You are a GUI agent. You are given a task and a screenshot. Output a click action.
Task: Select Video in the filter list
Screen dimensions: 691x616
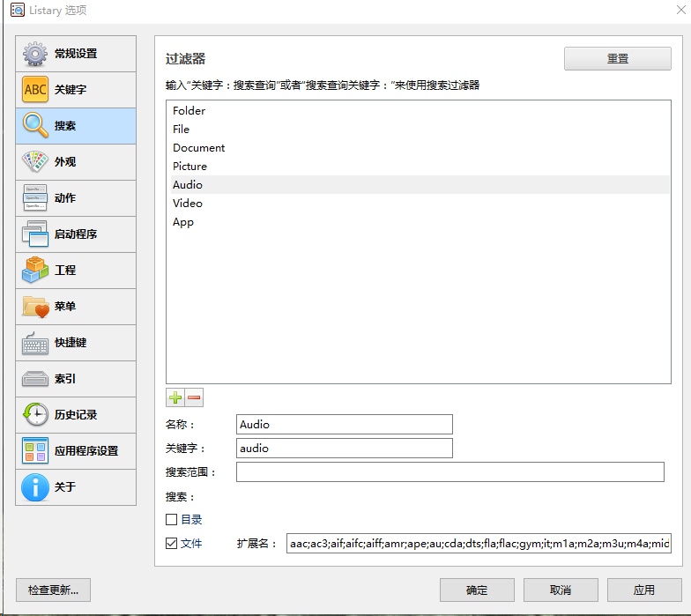pos(420,203)
